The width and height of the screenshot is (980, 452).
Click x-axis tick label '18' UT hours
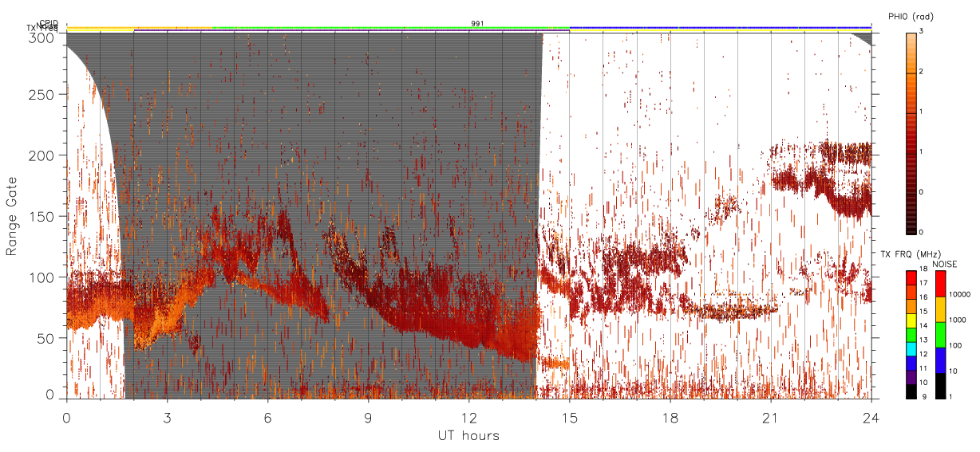pyautogui.click(x=670, y=417)
